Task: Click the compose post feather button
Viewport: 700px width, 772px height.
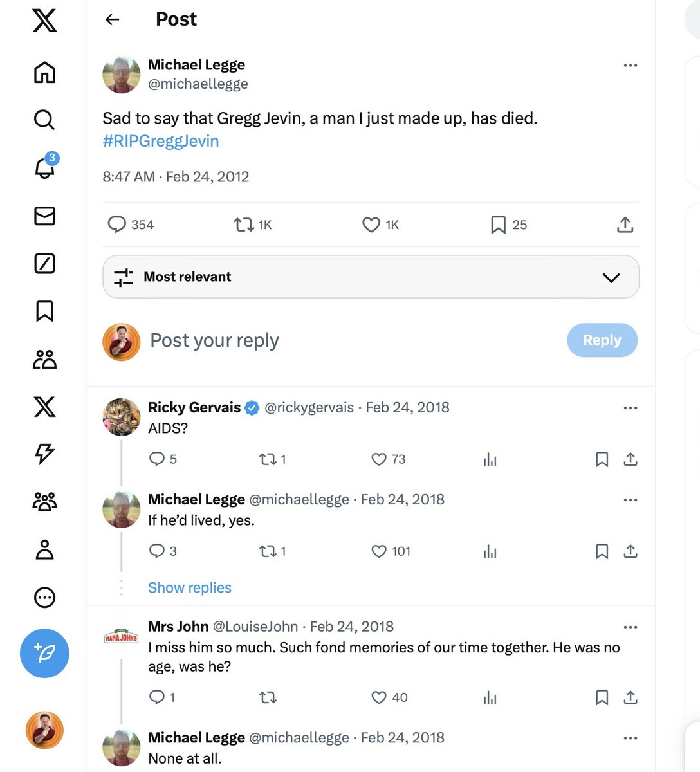Action: 44,653
